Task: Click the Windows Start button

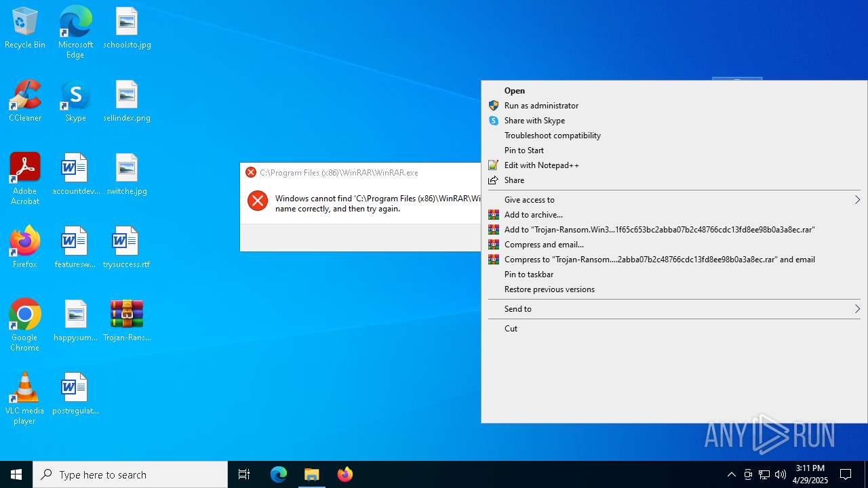Action: (x=16, y=474)
